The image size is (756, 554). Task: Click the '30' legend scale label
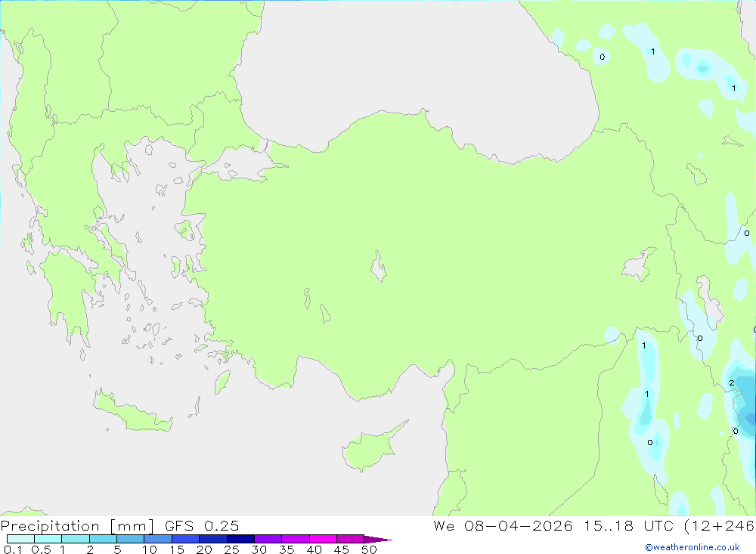pyautogui.click(x=259, y=549)
